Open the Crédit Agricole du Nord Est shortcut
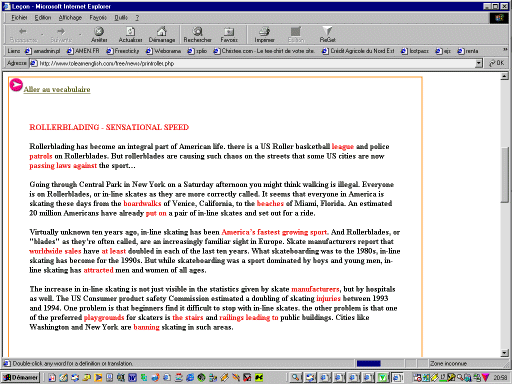 [x=358, y=51]
